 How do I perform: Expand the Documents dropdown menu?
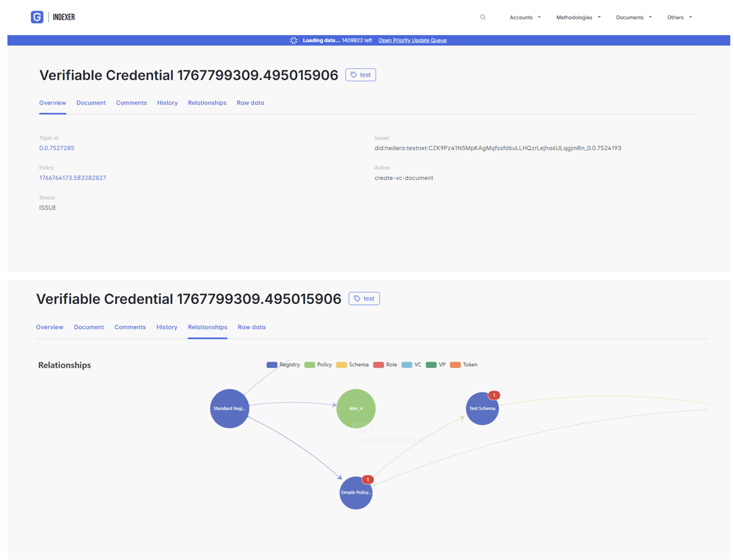(633, 17)
